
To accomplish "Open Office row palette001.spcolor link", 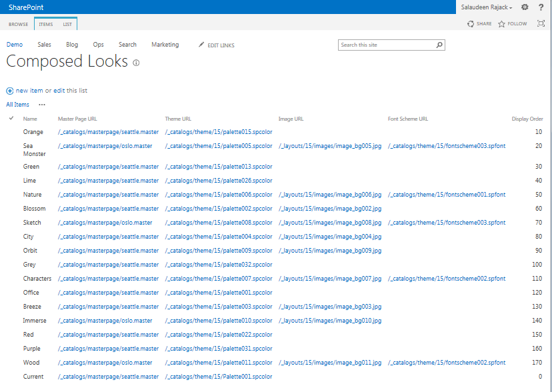I will click(219, 293).
